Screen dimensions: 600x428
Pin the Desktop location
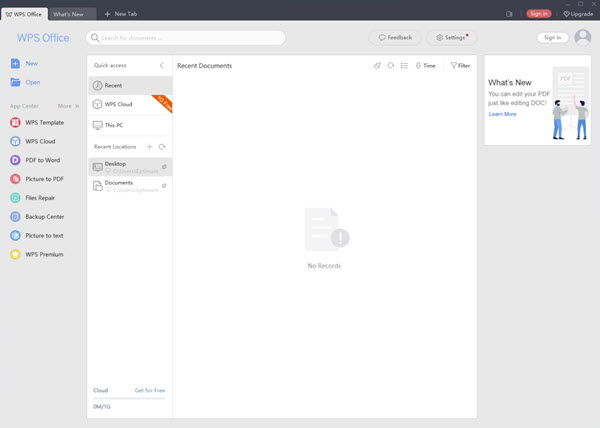pyautogui.click(x=164, y=167)
